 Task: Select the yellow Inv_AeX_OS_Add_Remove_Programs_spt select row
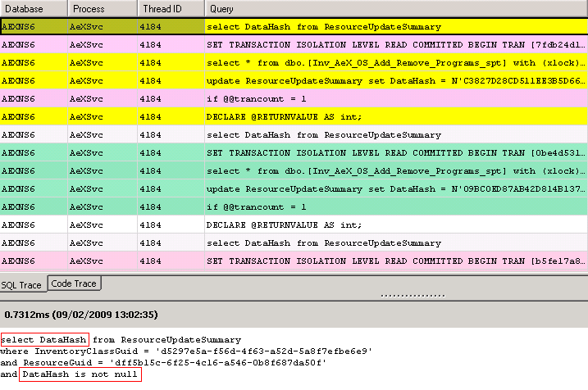pyautogui.click(x=395, y=63)
